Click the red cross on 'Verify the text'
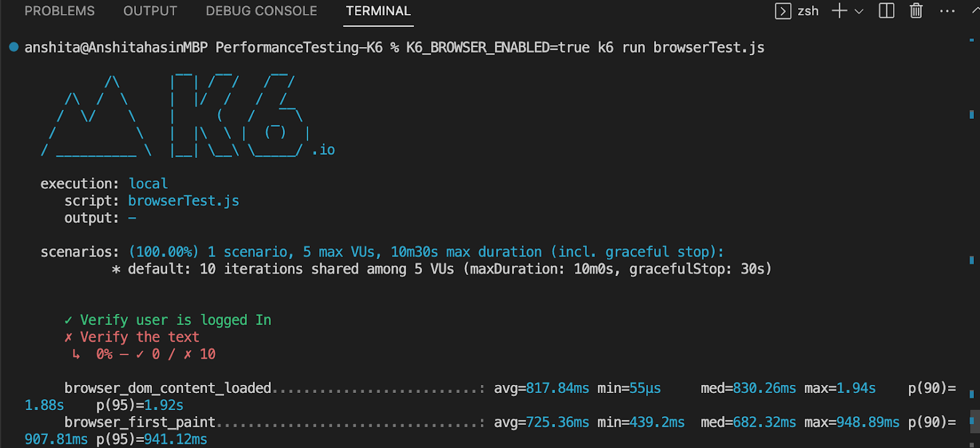 click(67, 337)
